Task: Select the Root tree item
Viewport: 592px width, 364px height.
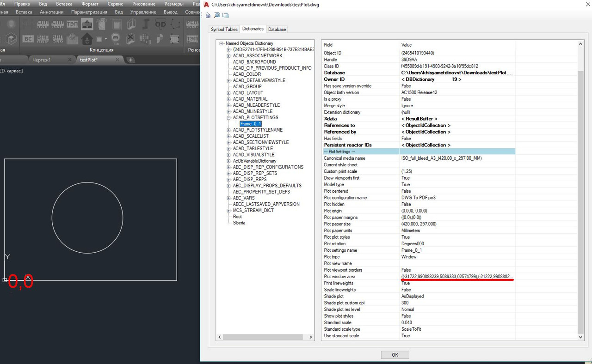Action: pyautogui.click(x=237, y=216)
